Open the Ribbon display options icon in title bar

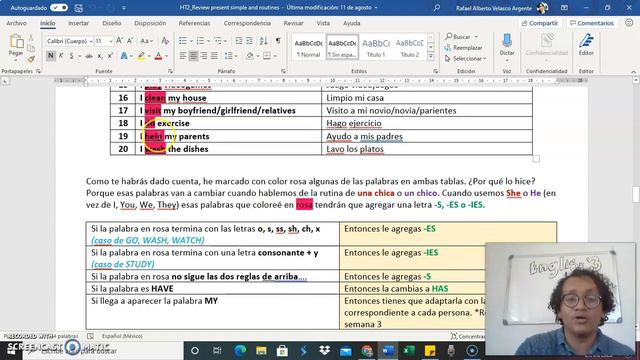(x=564, y=7)
